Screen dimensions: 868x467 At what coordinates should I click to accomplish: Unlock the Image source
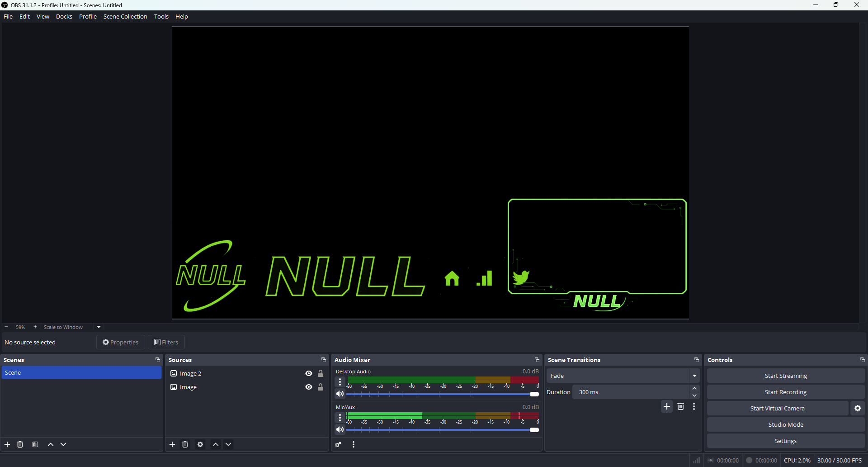pos(321,387)
